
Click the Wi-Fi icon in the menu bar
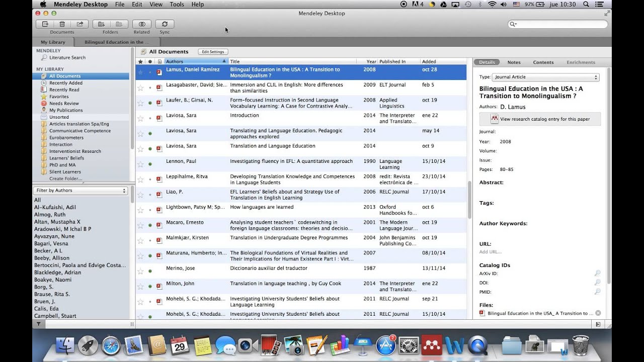(492, 4)
